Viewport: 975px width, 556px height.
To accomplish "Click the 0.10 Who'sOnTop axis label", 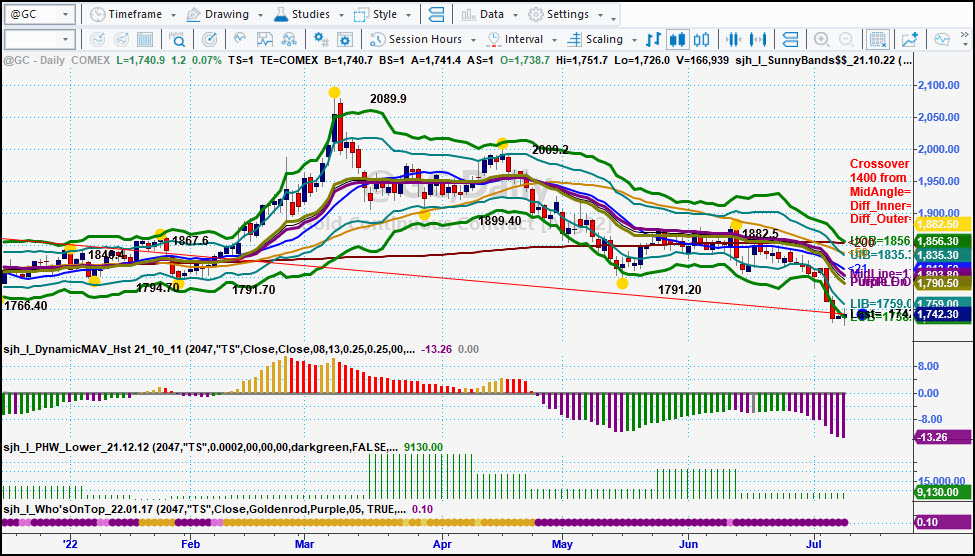I will coord(943,522).
